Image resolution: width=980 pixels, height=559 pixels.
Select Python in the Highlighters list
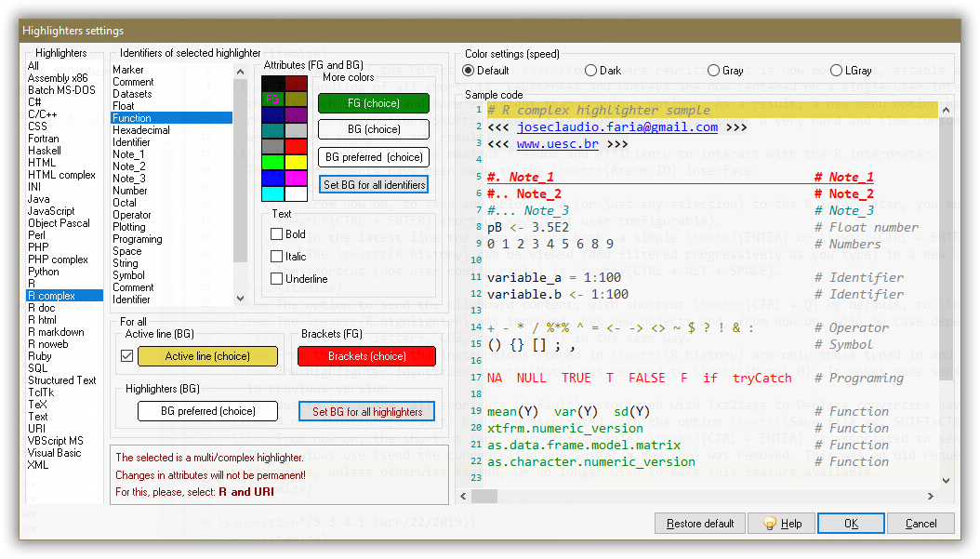click(44, 272)
